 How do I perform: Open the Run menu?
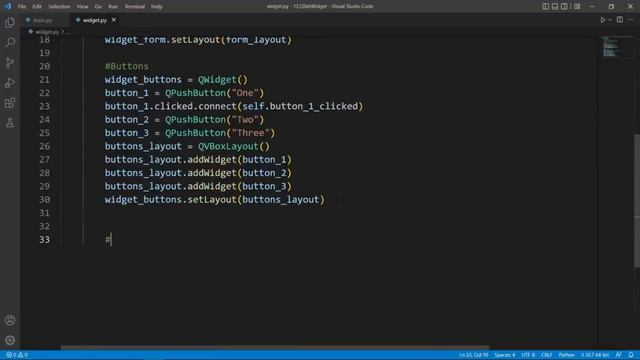[x=113, y=7]
